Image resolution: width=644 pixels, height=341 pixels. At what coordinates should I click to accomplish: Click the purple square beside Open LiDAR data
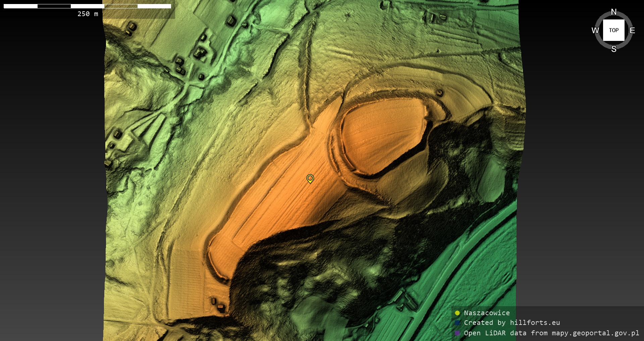(x=457, y=333)
